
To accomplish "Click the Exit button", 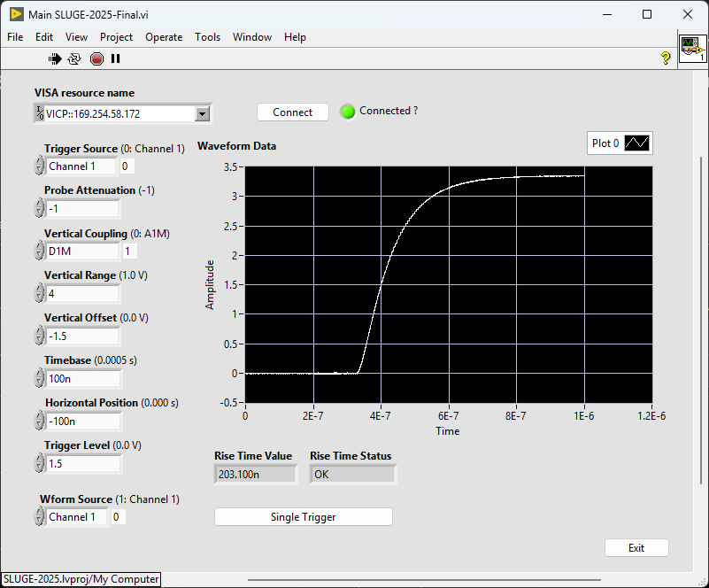I will pyautogui.click(x=636, y=547).
